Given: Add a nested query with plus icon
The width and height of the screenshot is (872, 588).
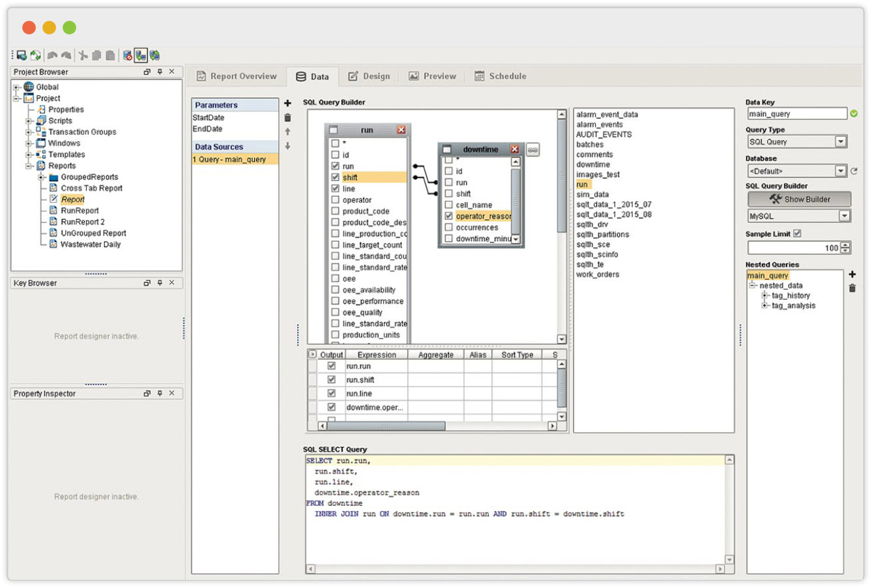Looking at the screenshot, I should click(852, 274).
